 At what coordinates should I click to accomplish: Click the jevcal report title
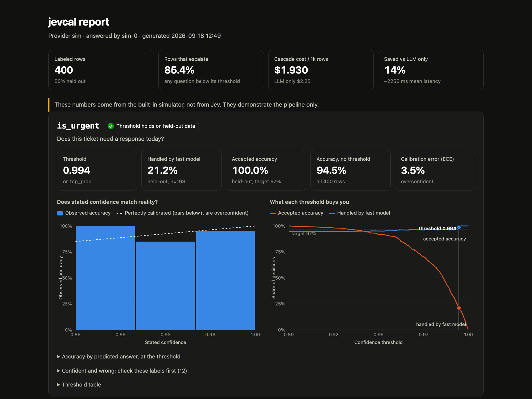click(78, 22)
